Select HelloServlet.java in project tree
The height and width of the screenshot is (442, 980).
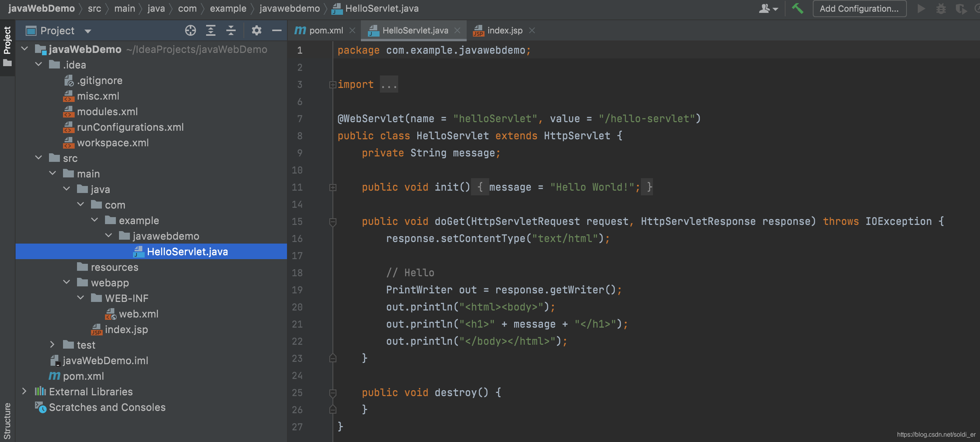click(x=151, y=251)
